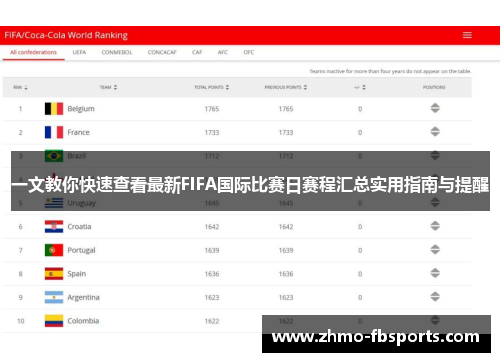Open the hamburger menu in red header
This screenshot has width=500, height=362.
(467, 35)
